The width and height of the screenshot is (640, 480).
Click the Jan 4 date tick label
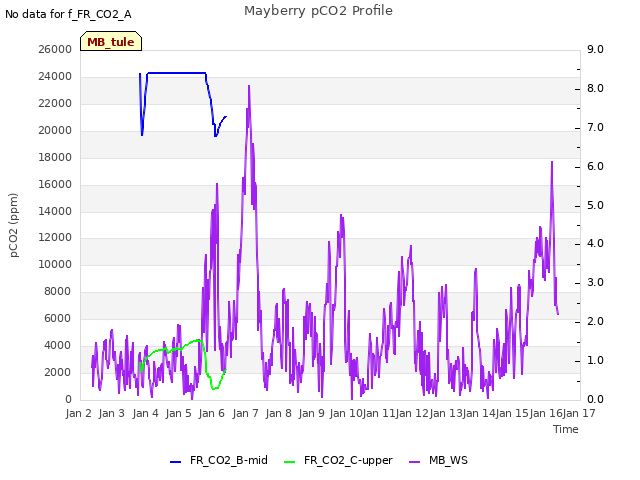point(146,413)
